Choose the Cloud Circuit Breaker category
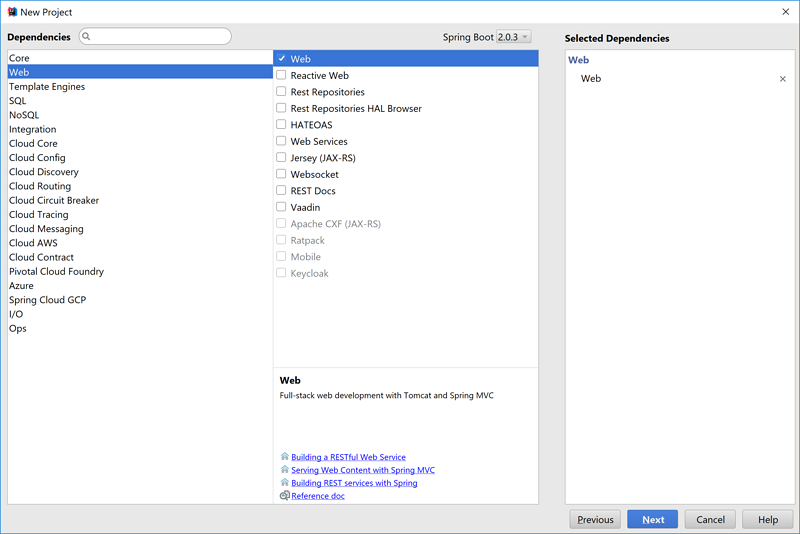The image size is (800, 534). point(140,200)
